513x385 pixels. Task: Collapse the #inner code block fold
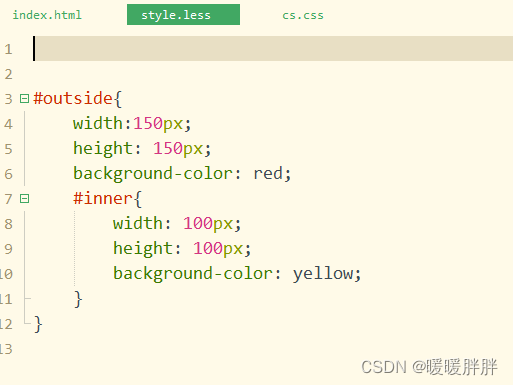point(24,199)
